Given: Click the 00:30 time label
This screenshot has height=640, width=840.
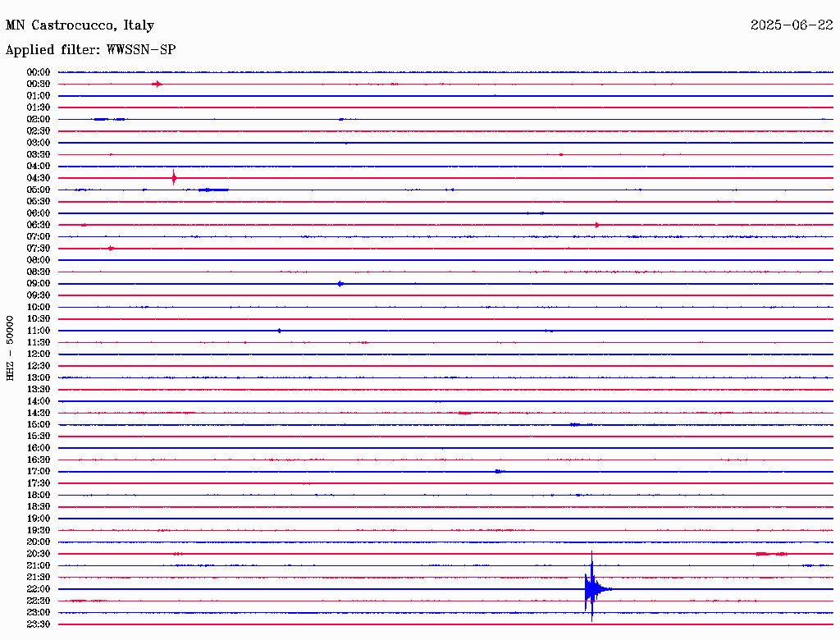Looking at the screenshot, I should 39,85.
